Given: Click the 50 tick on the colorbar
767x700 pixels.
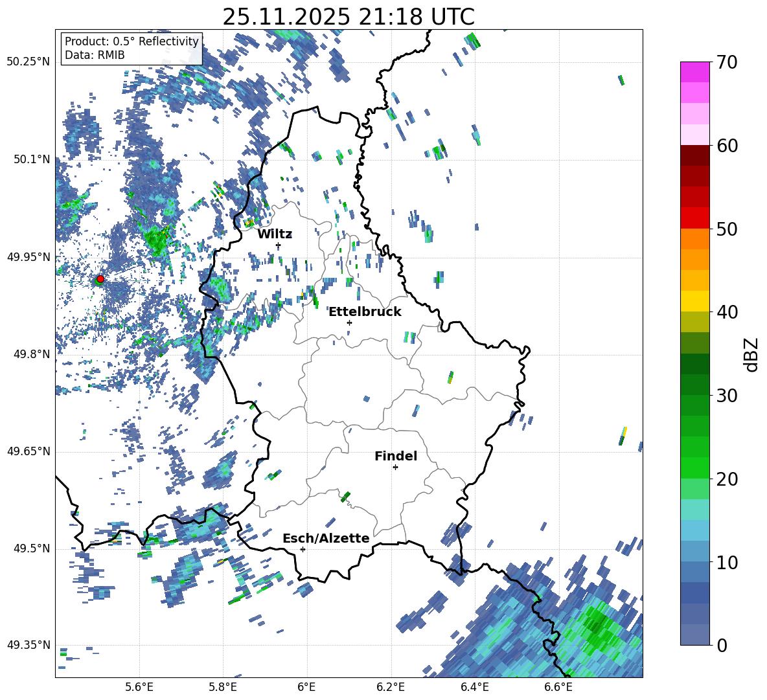Looking at the screenshot, I should coord(727,229).
